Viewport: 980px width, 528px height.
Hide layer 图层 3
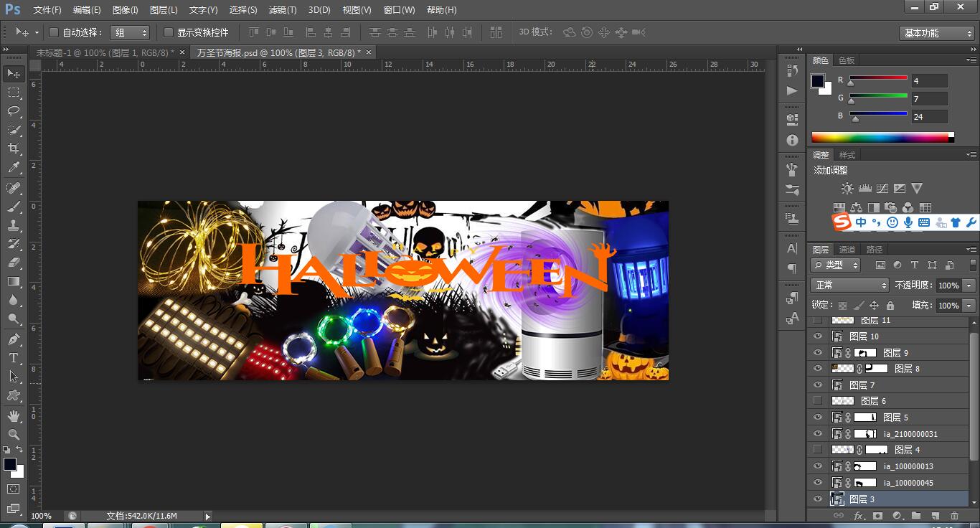pos(817,499)
